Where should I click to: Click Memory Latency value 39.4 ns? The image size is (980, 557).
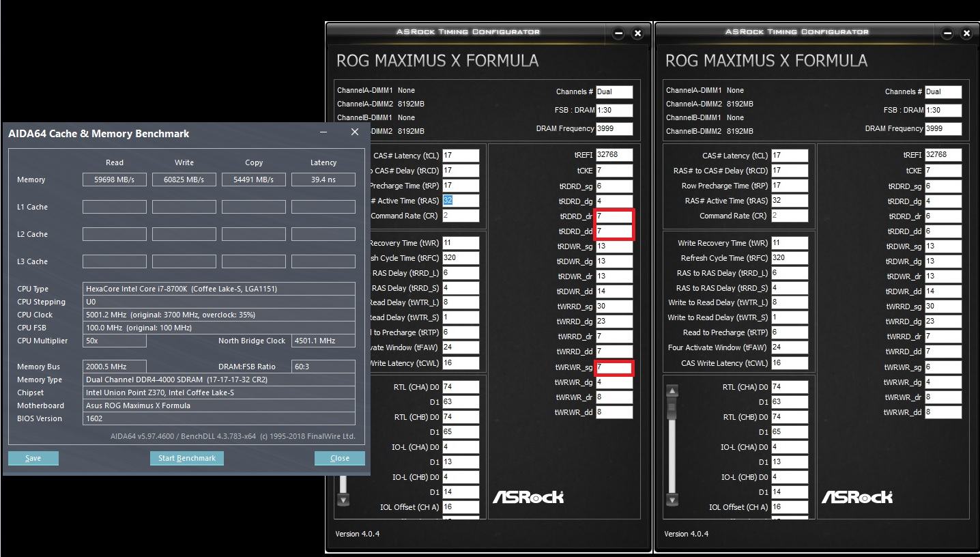(x=323, y=180)
